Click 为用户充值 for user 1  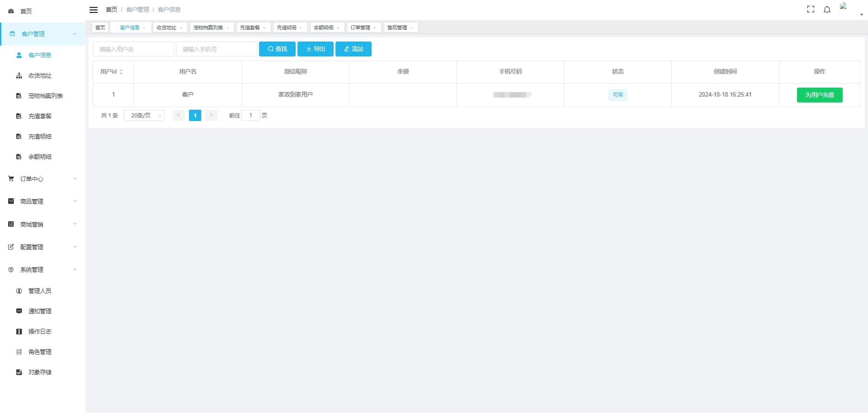click(820, 95)
